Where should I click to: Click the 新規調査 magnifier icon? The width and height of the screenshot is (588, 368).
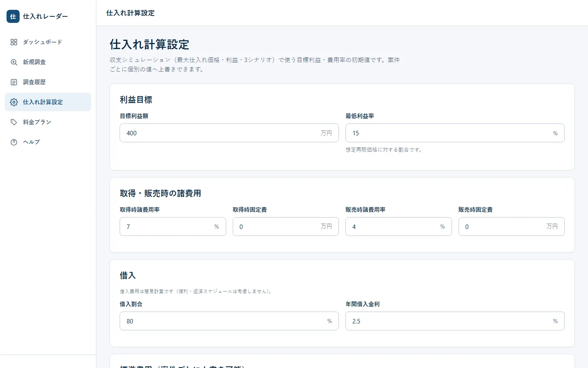tap(14, 62)
